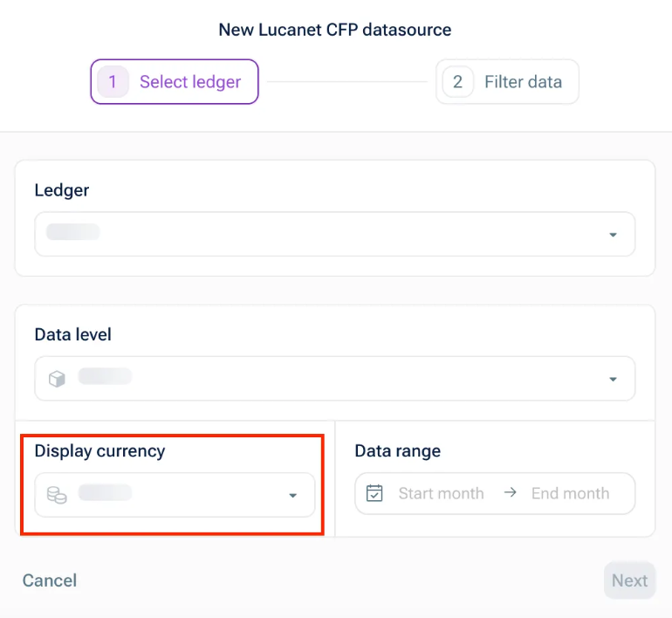Screen dimensions: 672x618
Task: Click the step 1 number badge
Action: 113,82
